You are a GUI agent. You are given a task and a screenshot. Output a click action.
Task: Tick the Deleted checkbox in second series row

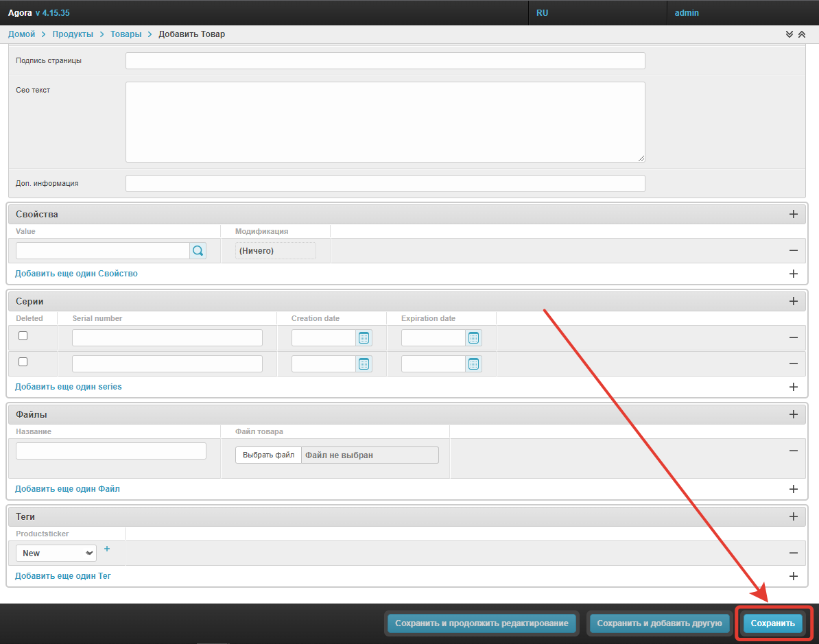(23, 362)
